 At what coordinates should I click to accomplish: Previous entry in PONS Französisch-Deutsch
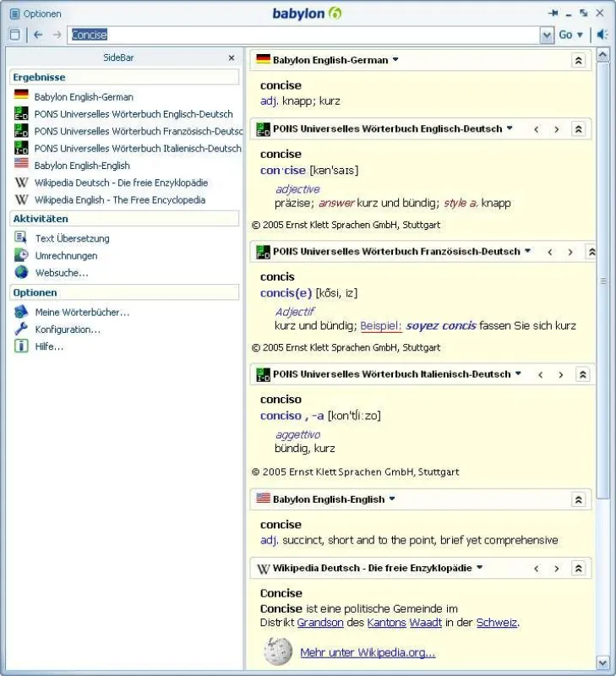coord(550,252)
